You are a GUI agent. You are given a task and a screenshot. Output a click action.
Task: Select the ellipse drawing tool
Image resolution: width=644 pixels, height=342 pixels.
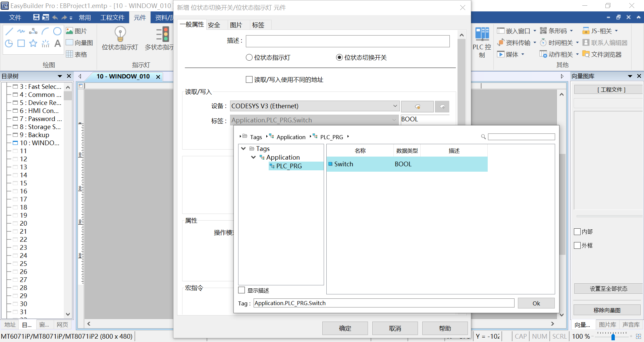pyautogui.click(x=57, y=32)
